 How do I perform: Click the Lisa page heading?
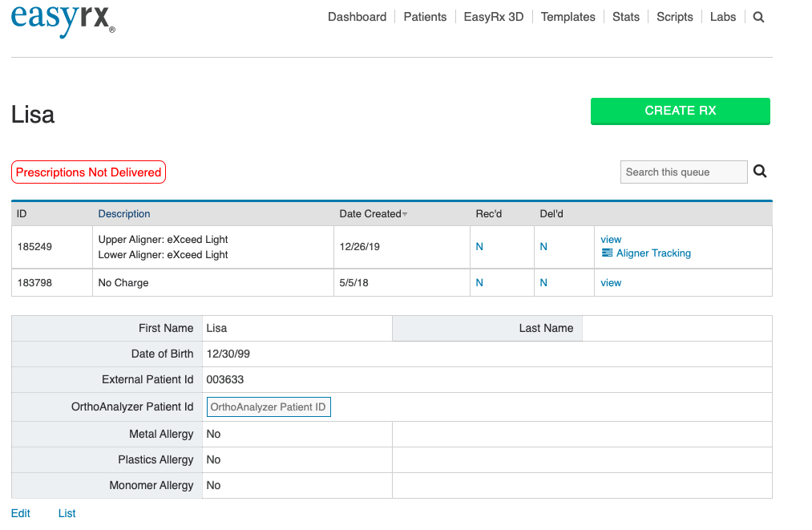coord(33,115)
